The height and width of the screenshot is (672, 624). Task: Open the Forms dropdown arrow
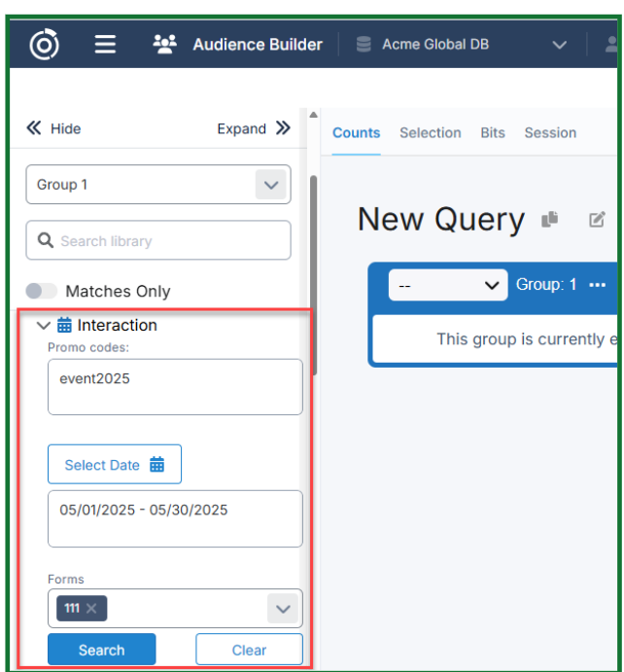pyautogui.click(x=283, y=609)
